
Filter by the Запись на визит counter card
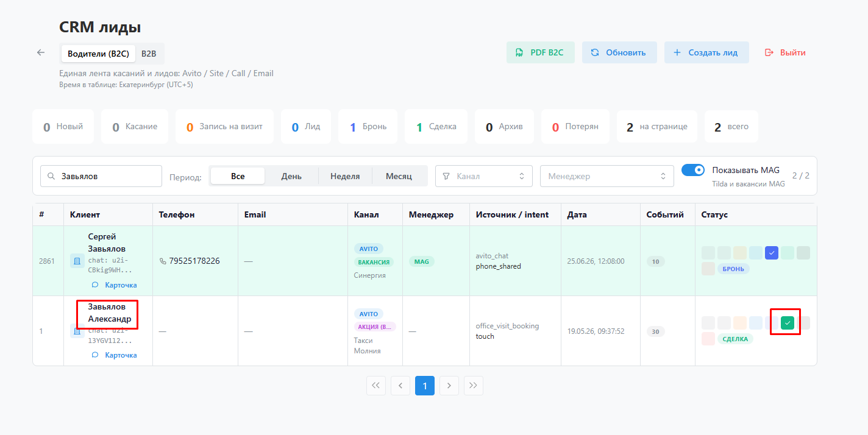(224, 127)
